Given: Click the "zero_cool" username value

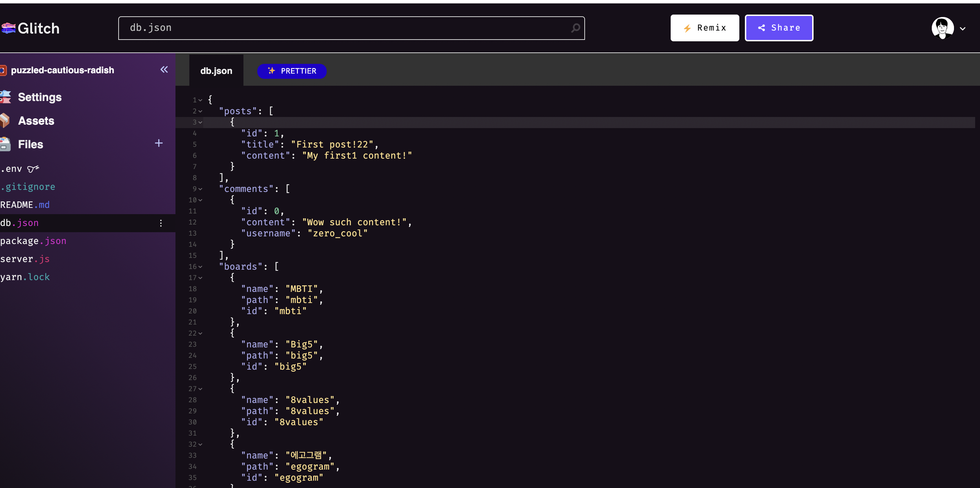Looking at the screenshot, I should tap(337, 233).
